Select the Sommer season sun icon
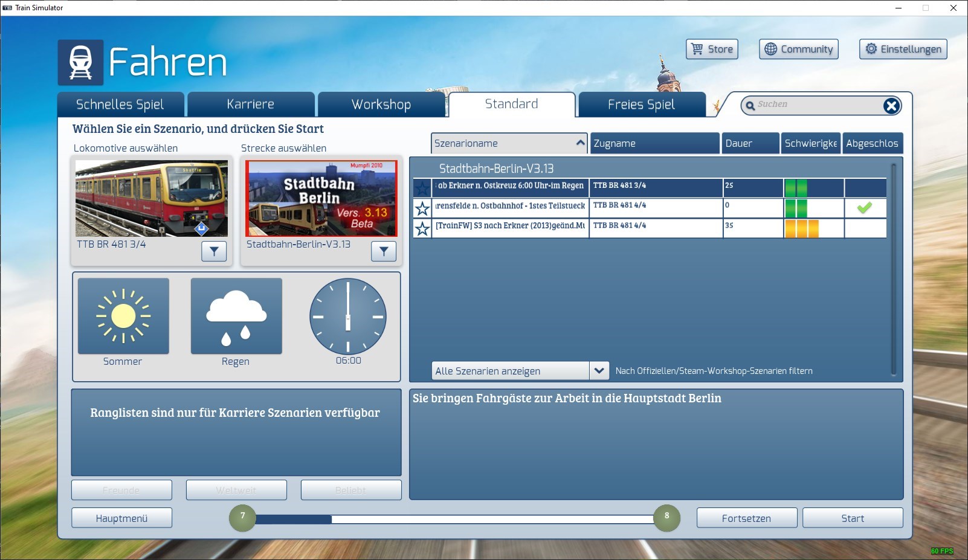The height and width of the screenshot is (560, 968). click(x=123, y=316)
